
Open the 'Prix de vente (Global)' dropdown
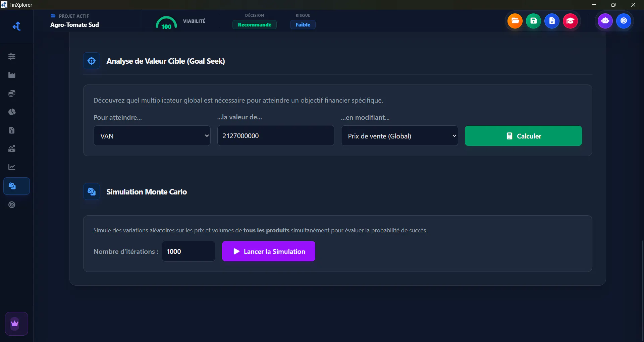[399, 136]
